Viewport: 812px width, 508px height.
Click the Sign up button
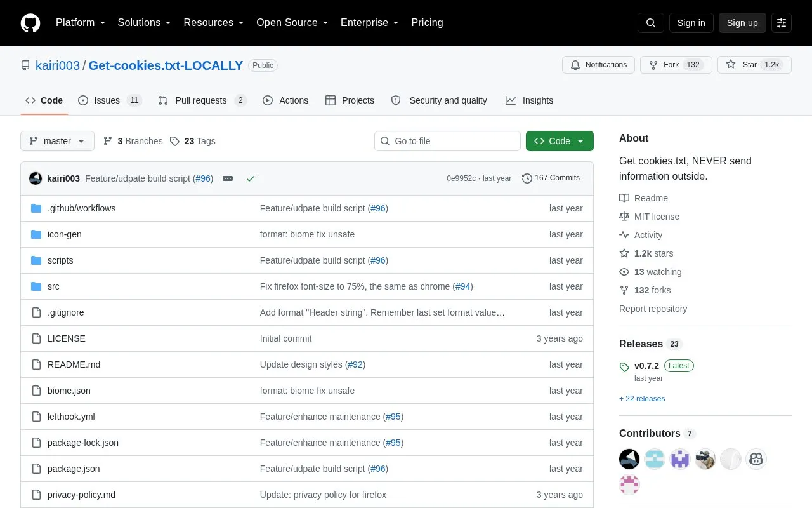pos(742,23)
